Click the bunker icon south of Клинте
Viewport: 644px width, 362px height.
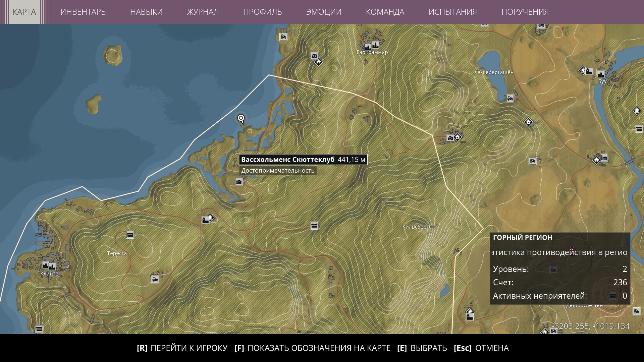pos(39,329)
